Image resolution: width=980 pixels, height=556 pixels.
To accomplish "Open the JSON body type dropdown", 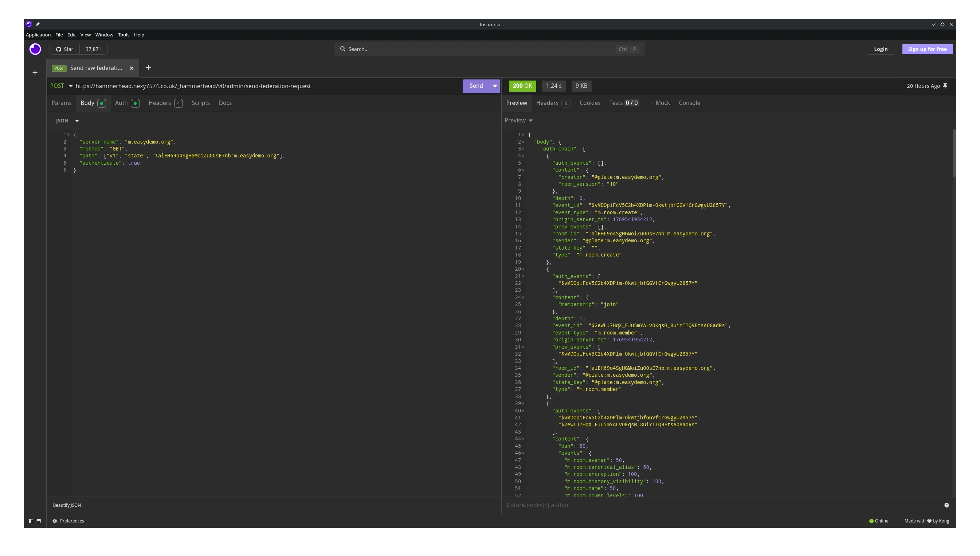I will [67, 121].
